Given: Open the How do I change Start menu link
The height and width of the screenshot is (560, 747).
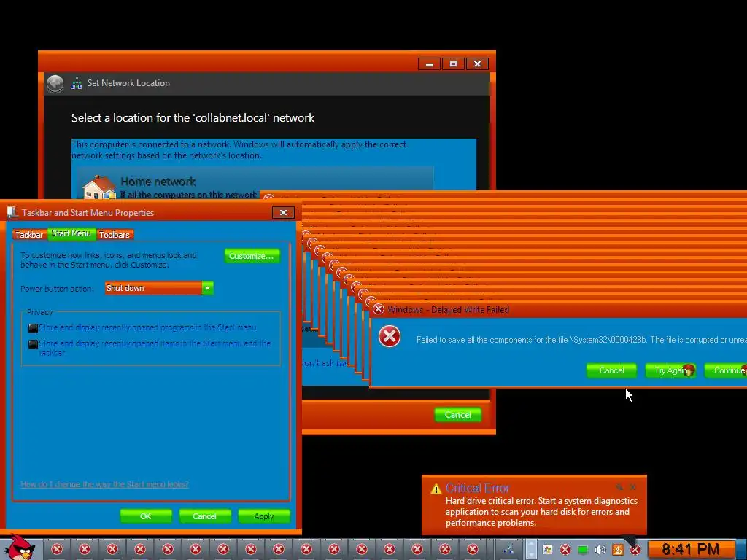Looking at the screenshot, I should click(x=105, y=484).
